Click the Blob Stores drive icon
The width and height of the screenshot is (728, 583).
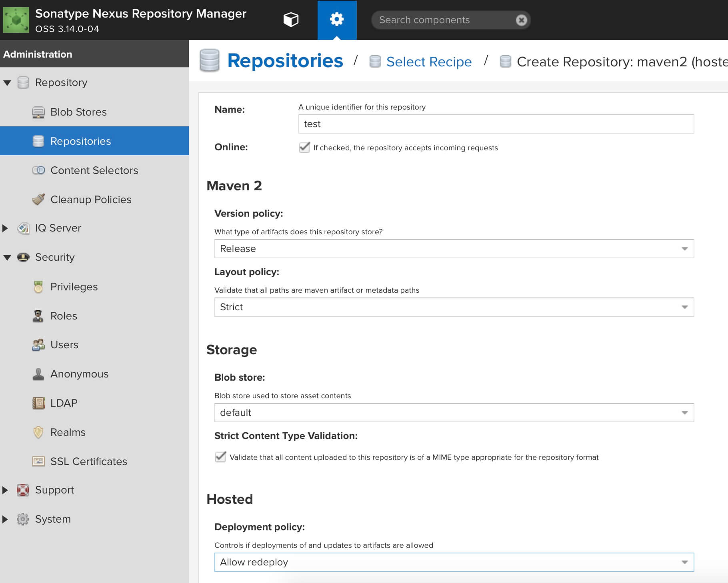pyautogui.click(x=38, y=112)
